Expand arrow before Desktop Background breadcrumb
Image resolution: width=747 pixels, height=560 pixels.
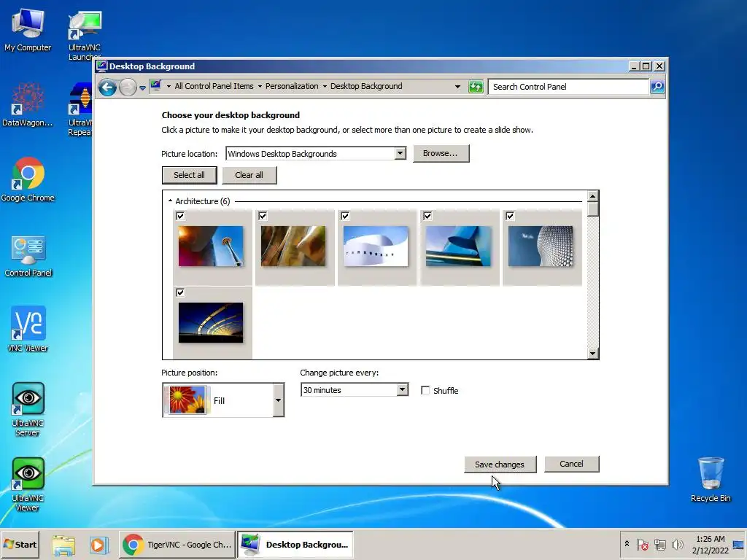325,86
